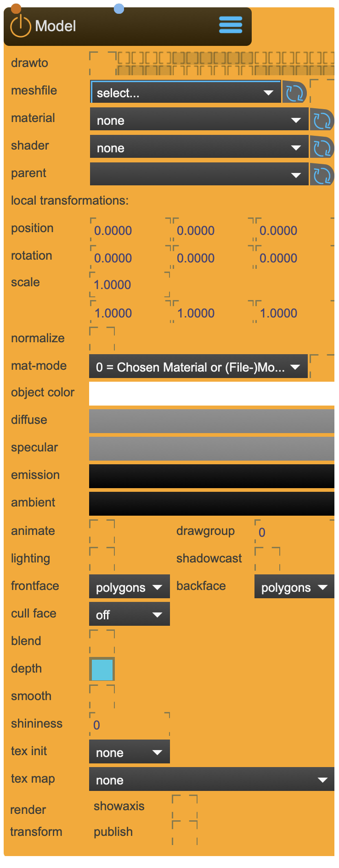The image size is (339, 868).
Task: Click the refresh icon next to parent
Action: pos(322,176)
